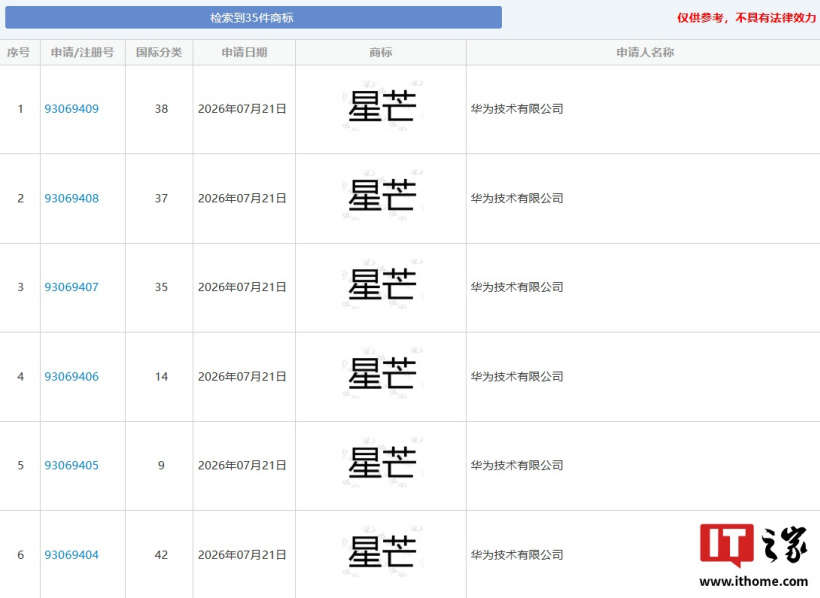Open application number 93069404
The height and width of the screenshot is (598, 820).
pyautogui.click(x=72, y=555)
